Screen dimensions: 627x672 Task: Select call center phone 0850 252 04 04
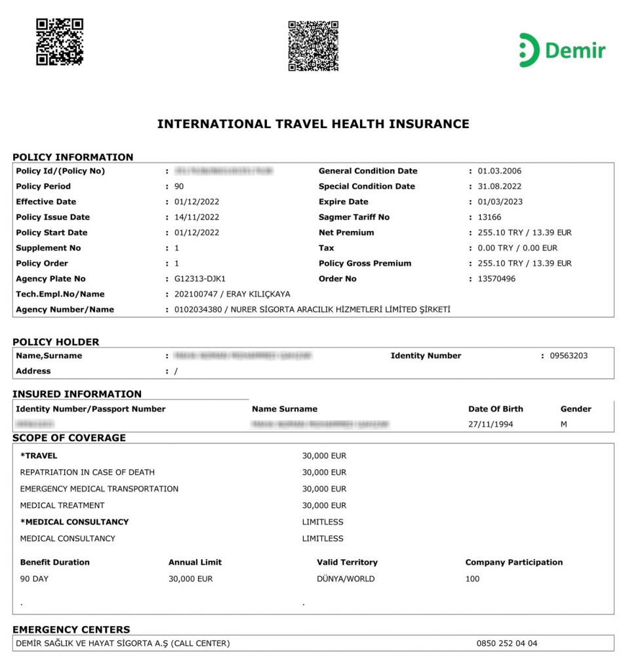pos(507,644)
